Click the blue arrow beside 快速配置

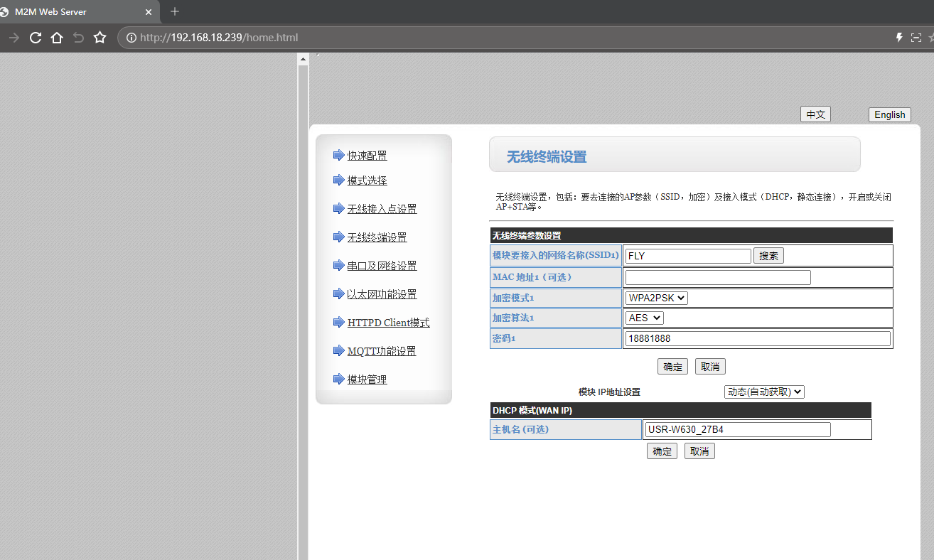click(x=338, y=156)
